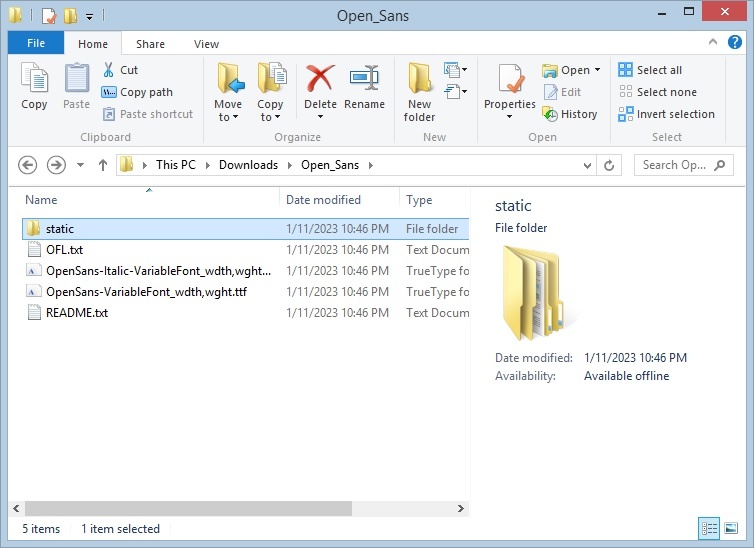Click the Search Open_Sans input box
The height and width of the screenshot is (548, 754).
pyautogui.click(x=683, y=165)
